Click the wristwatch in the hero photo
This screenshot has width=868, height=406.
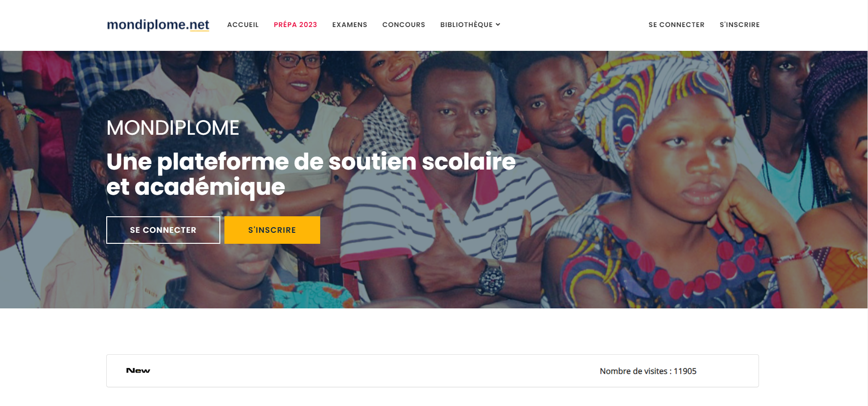(x=491, y=278)
